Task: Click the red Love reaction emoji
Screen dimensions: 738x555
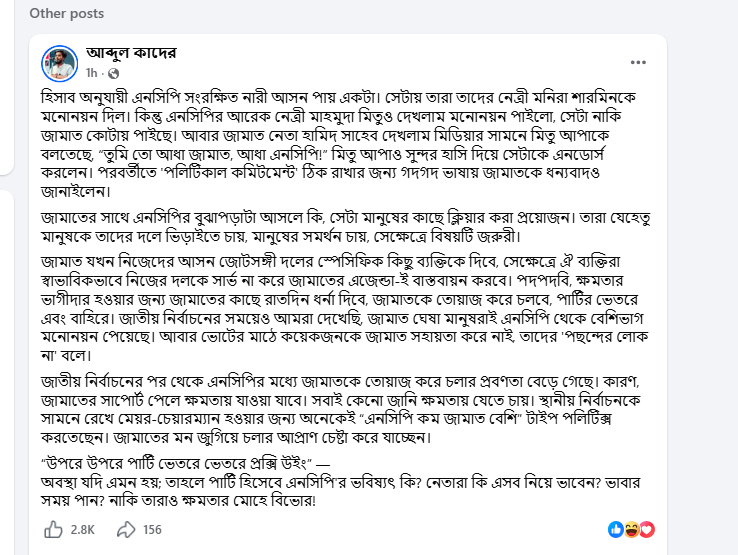Action: coord(646,528)
